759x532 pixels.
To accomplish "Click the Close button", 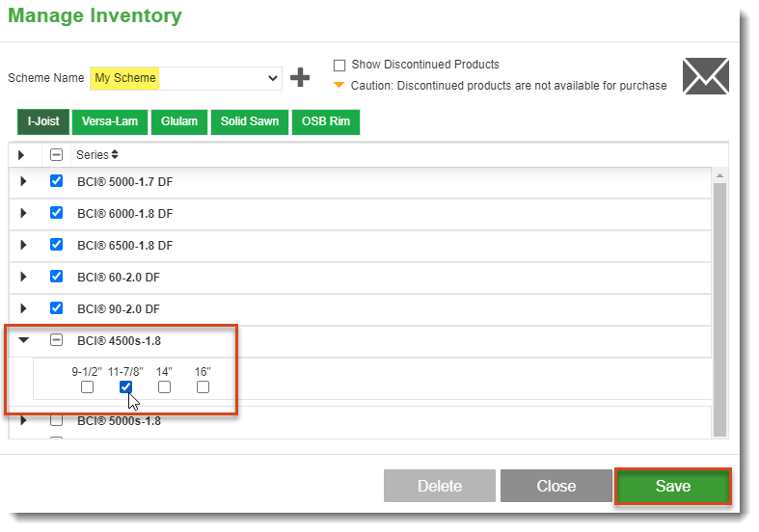I will [556, 486].
